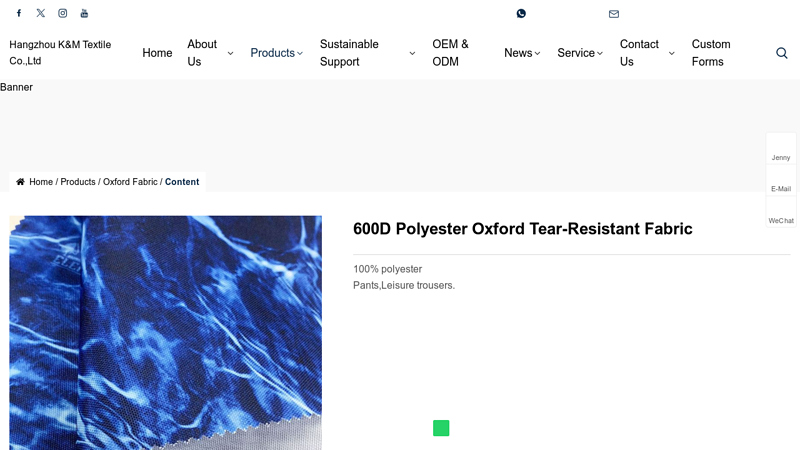800x450 pixels.
Task: Go to the OEM & ODM page
Action: [x=450, y=53]
